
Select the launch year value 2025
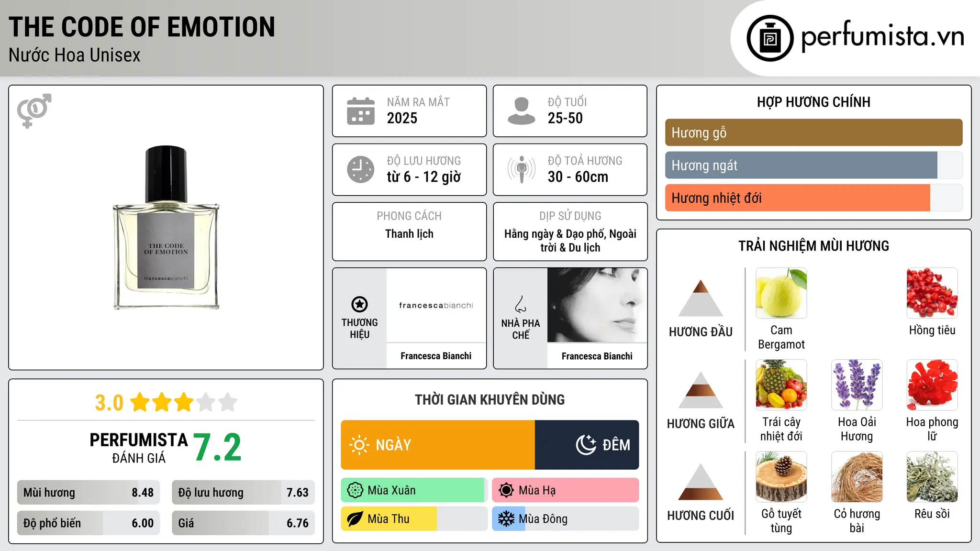pos(402,118)
